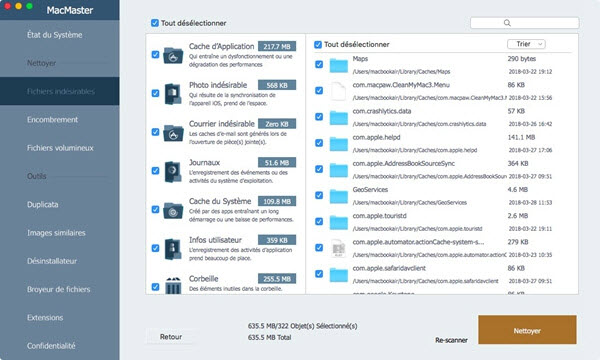Open the Journaux category icon
The height and width of the screenshot is (360, 600).
(173, 171)
